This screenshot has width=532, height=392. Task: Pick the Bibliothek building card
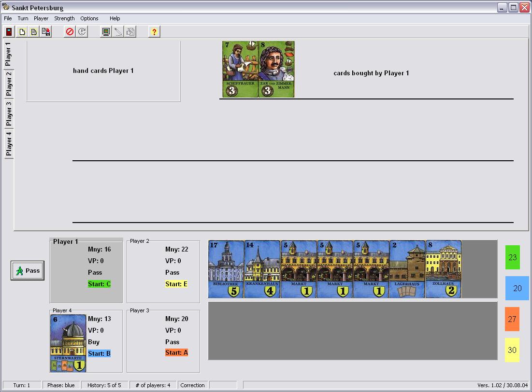[226, 269]
